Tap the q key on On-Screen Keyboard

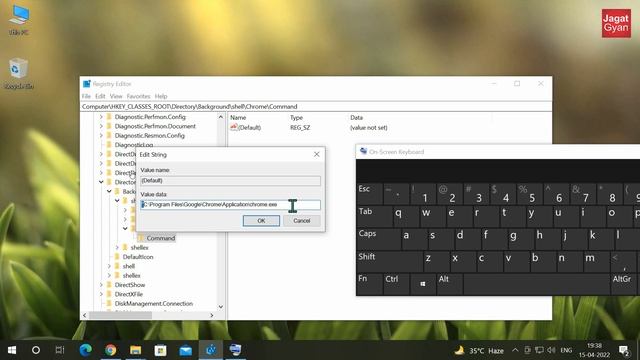[406, 216]
